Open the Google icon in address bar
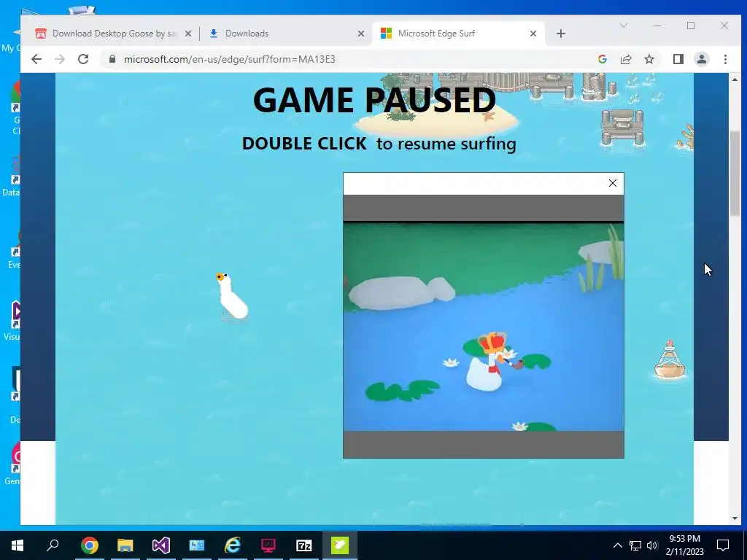The width and height of the screenshot is (747, 560). (x=602, y=59)
